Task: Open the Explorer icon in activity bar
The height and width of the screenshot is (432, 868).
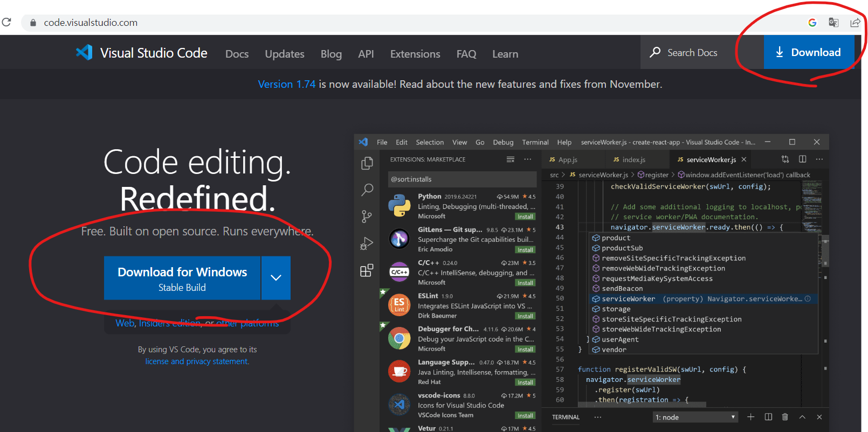Action: pyautogui.click(x=367, y=163)
